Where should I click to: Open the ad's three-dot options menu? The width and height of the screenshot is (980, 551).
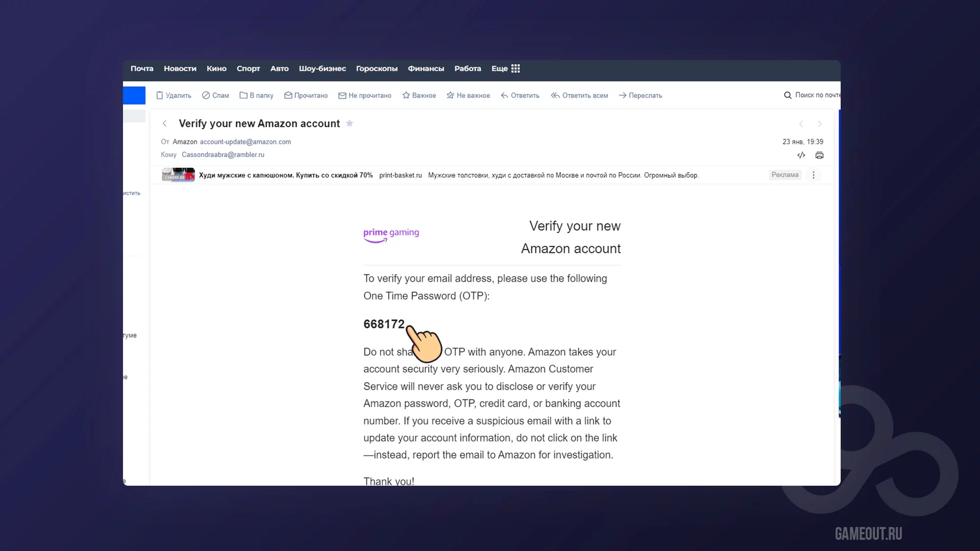pos(814,175)
